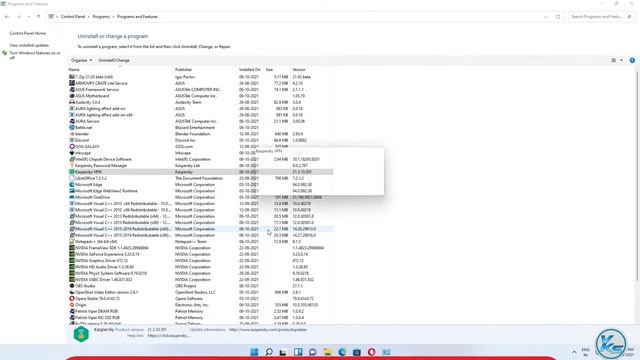This screenshot has width=640, height=360.
Task: Select the Kaspersky VPN green icon
Action: click(x=72, y=172)
